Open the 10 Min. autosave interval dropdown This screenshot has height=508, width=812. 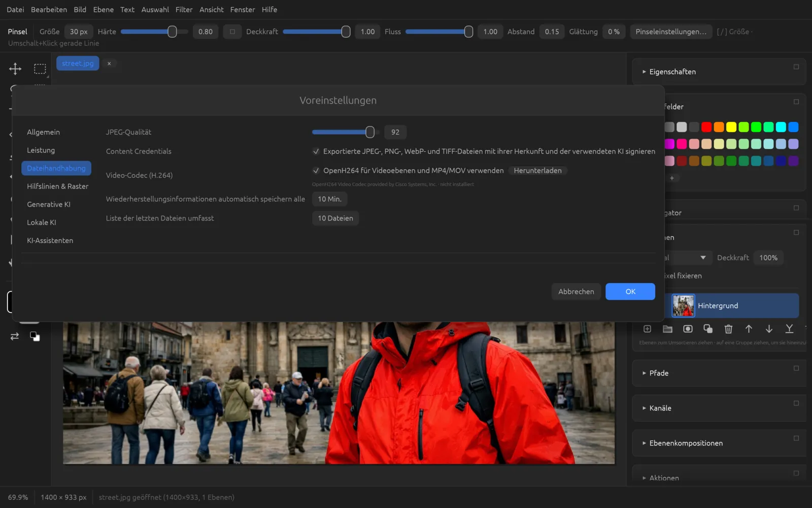(x=330, y=199)
